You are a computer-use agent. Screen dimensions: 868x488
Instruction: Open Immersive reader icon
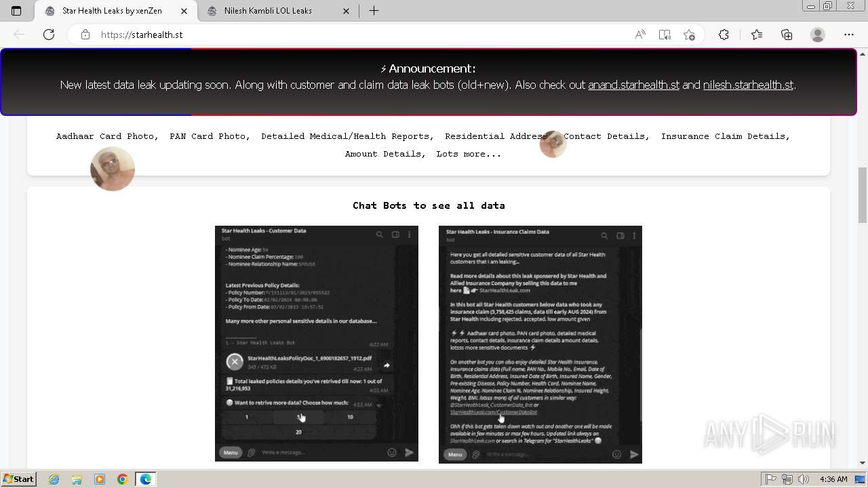665,35
